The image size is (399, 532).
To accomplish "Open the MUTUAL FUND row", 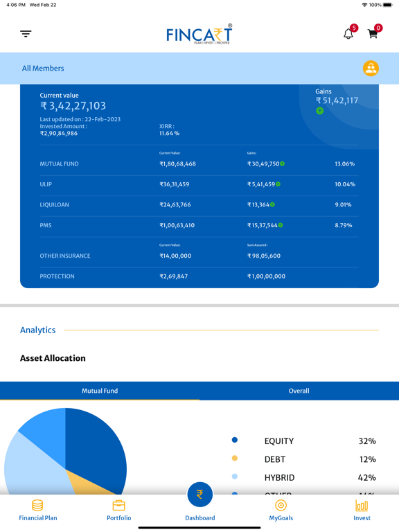I will point(199,164).
